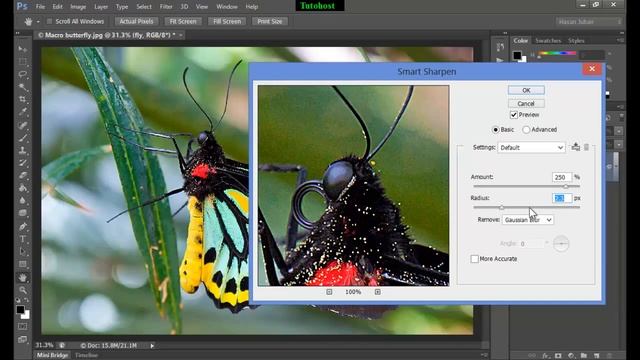Screen dimensions: 640x360
Task: Select the Lasso tool
Action: point(22,74)
